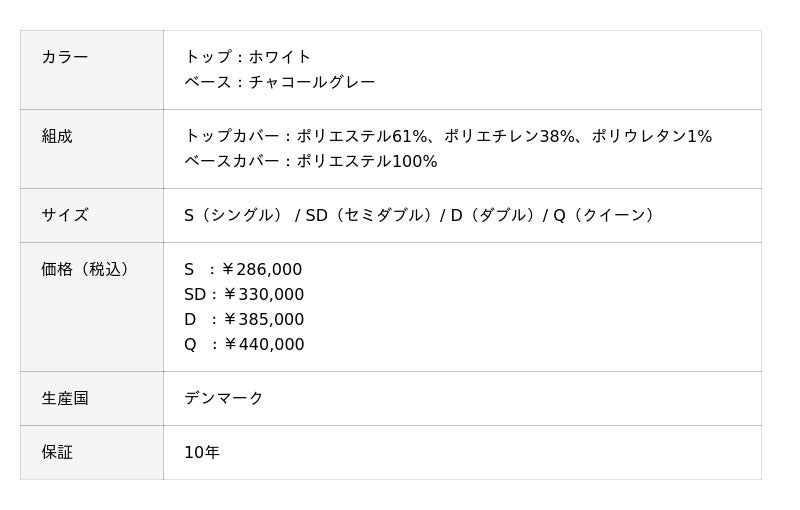Screen dimensions: 800x510
Task: Click the 保証 row label
Action: coord(57,452)
